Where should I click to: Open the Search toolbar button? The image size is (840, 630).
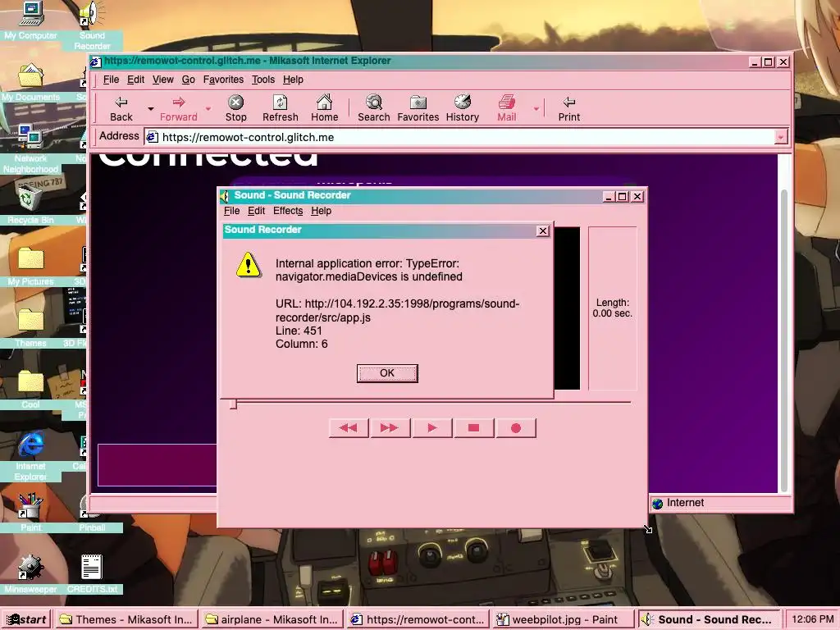tap(374, 108)
